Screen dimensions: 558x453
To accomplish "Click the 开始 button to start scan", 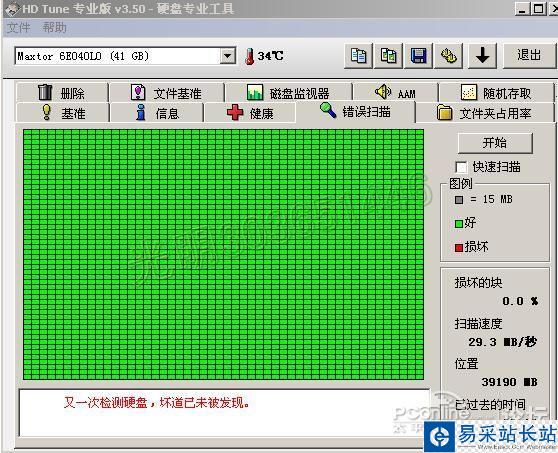I will (495, 143).
